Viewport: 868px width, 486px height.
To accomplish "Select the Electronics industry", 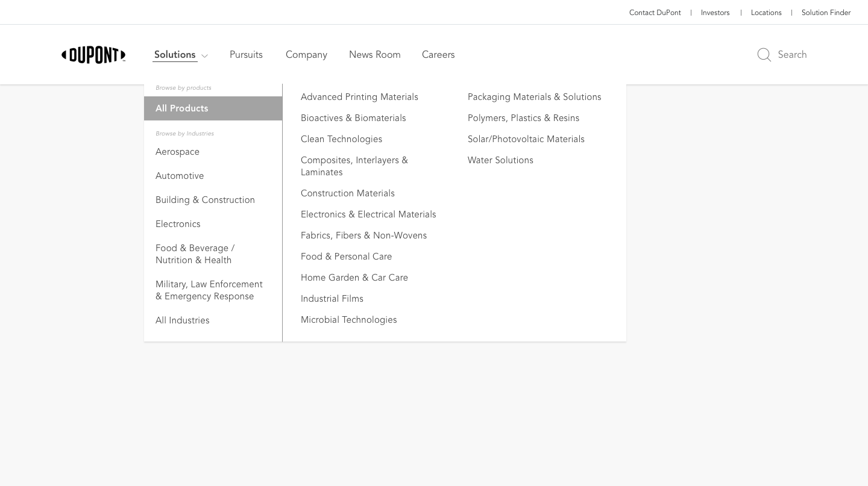I will coord(178,224).
